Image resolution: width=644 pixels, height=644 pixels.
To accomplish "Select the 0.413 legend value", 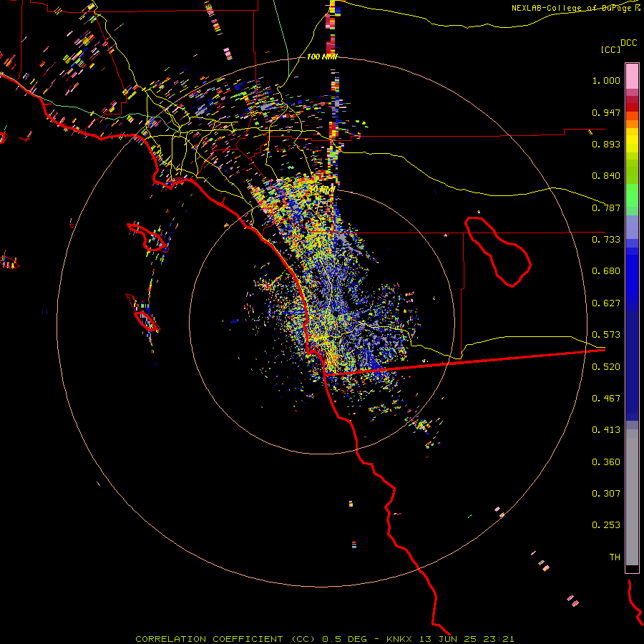I will point(606,430).
